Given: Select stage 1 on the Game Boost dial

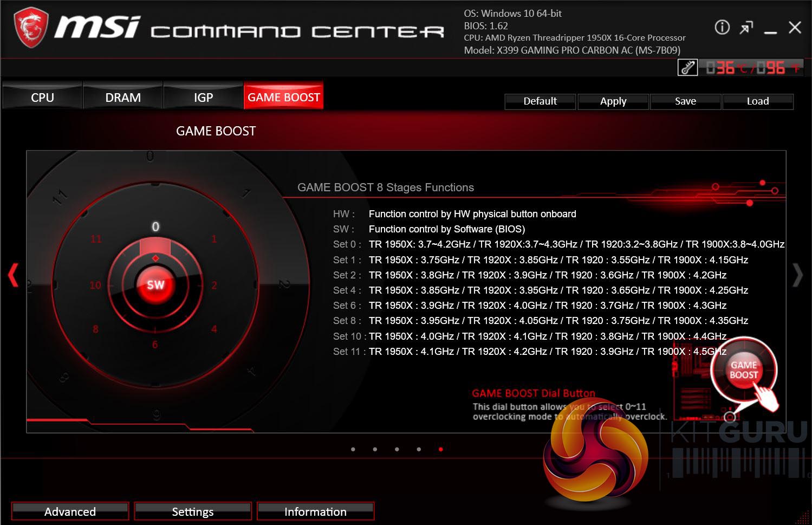Looking at the screenshot, I should pos(214,239).
